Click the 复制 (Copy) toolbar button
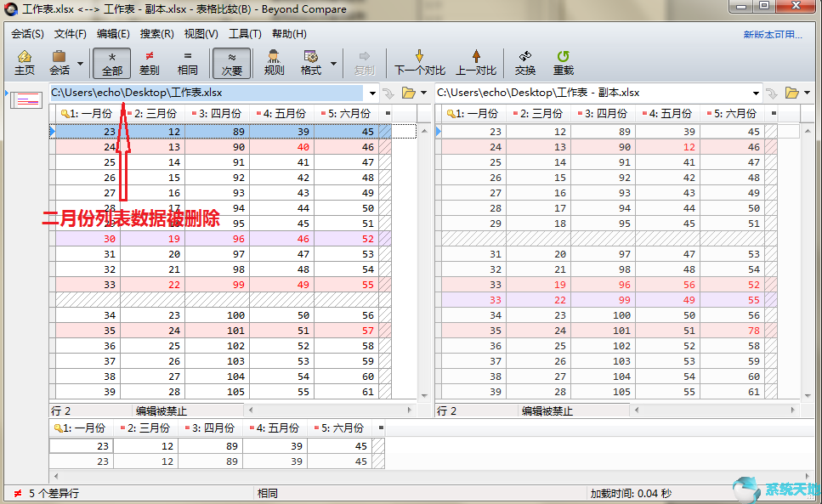The width and height of the screenshot is (822, 504). click(365, 63)
